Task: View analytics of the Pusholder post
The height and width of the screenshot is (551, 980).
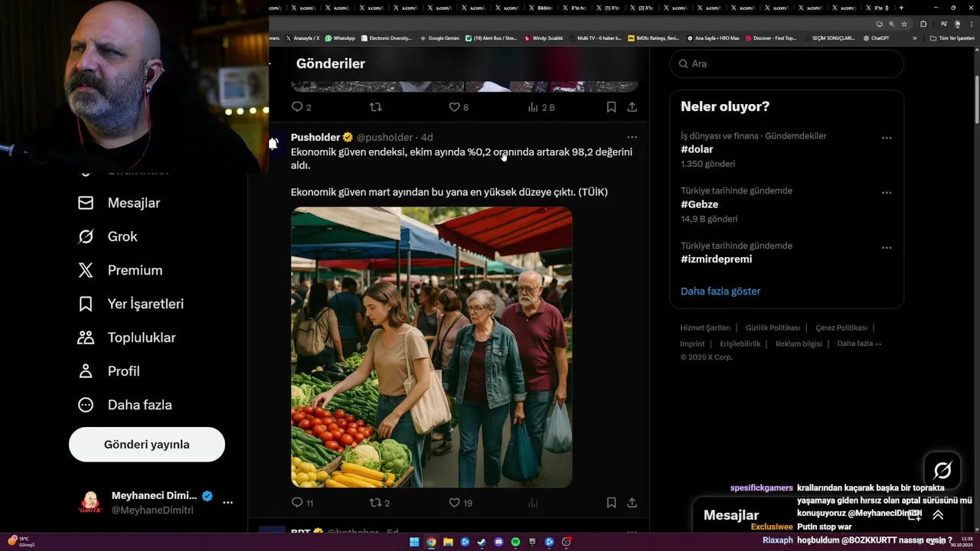Action: [x=533, y=503]
